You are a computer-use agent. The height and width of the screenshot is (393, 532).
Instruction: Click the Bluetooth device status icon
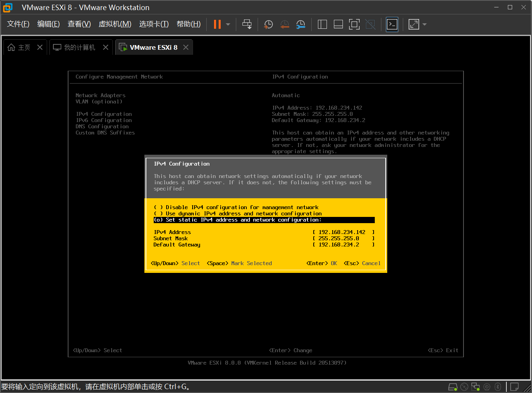coord(498,387)
